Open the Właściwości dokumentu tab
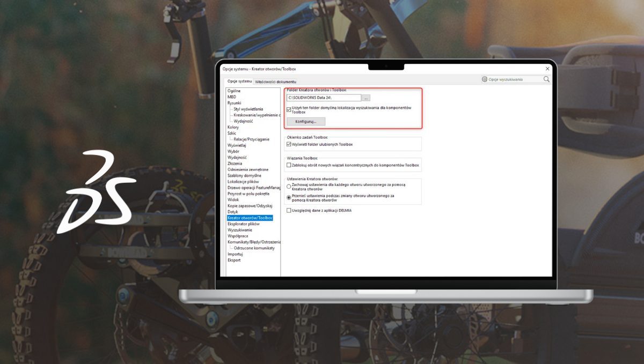This screenshot has width=644, height=364. coord(275,81)
